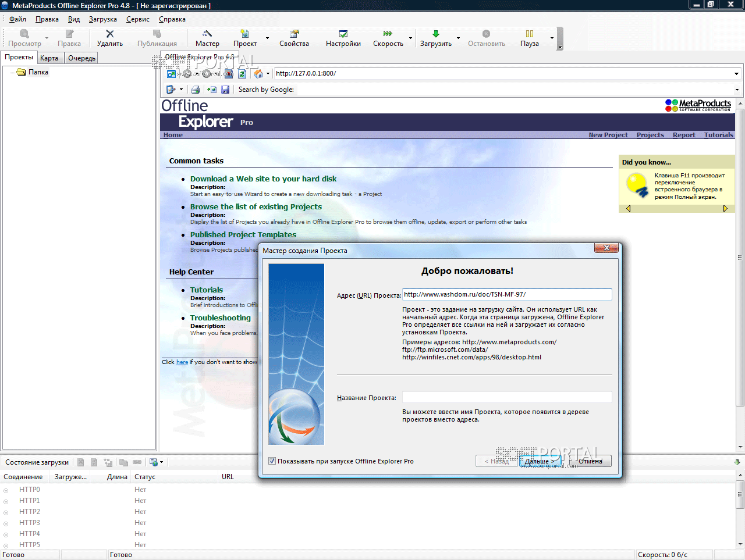Click the Дальше > button in the wizard
The width and height of the screenshot is (745, 560).
tap(540, 461)
